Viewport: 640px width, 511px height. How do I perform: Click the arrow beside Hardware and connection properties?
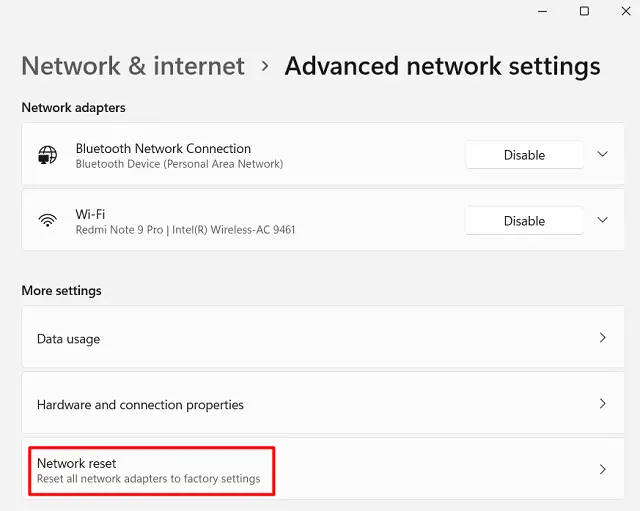pos(602,404)
